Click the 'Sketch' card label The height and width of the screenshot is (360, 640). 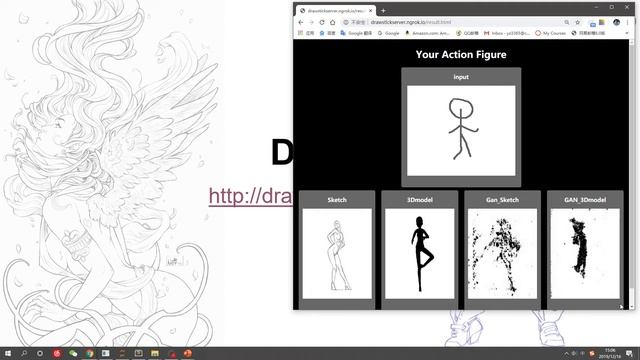[337, 200]
